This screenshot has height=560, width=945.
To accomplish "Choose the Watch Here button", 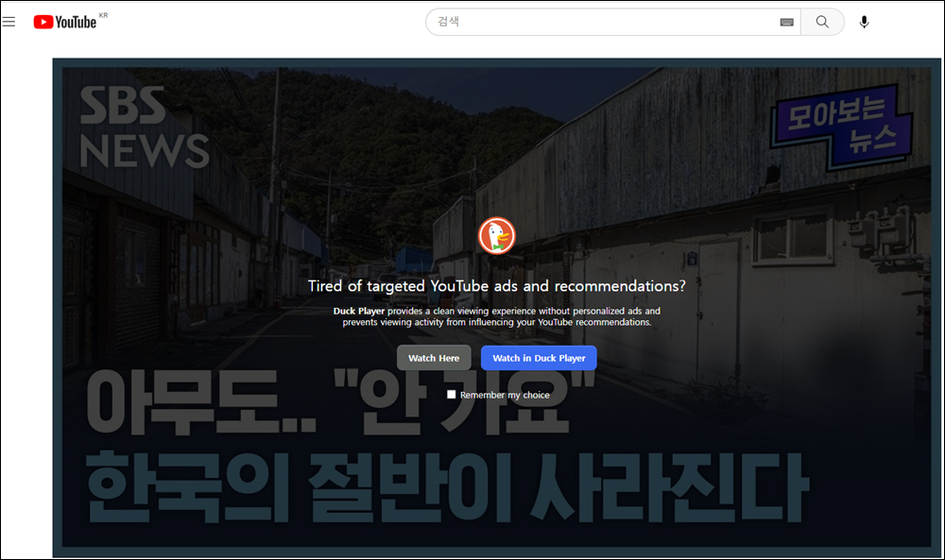I will [x=434, y=358].
